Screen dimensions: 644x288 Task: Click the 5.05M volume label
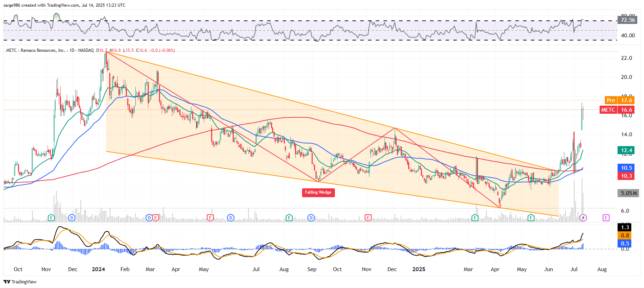[x=628, y=193]
